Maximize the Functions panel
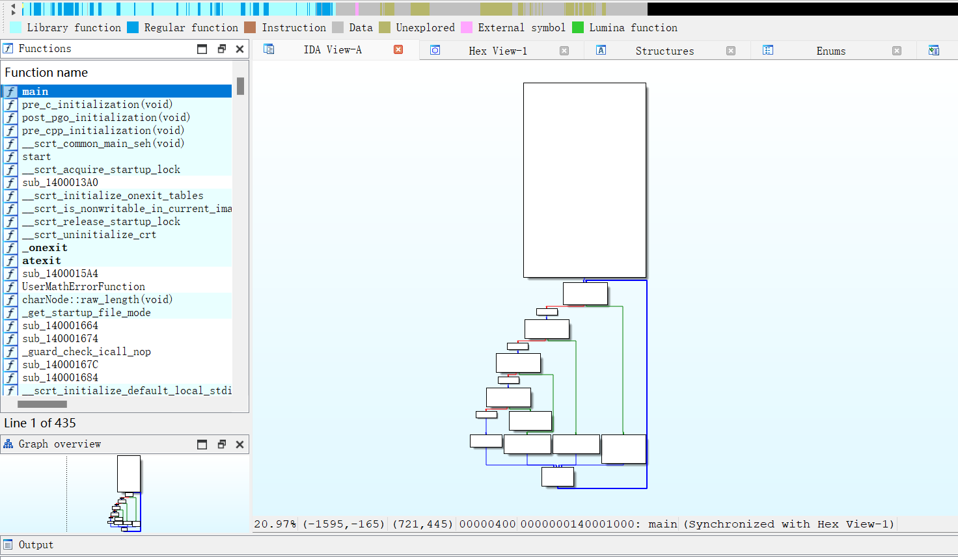958x560 pixels. [202, 49]
